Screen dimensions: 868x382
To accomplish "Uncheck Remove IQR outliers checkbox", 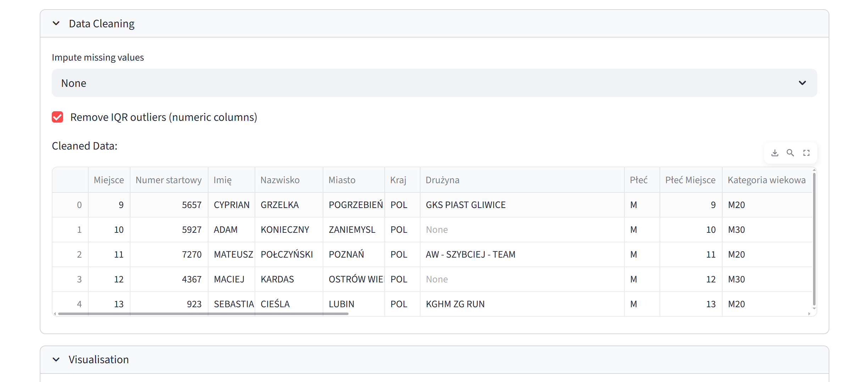I will [57, 117].
